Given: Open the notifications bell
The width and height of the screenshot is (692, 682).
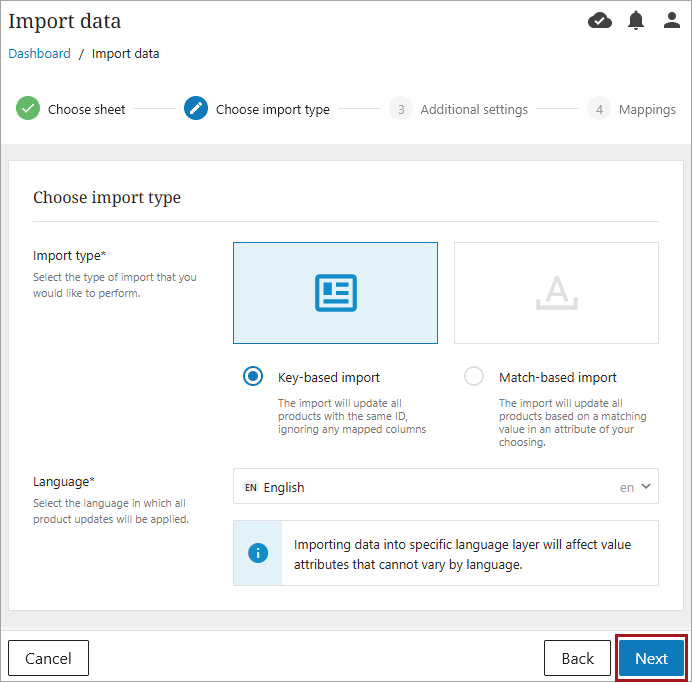Looking at the screenshot, I should click(636, 21).
